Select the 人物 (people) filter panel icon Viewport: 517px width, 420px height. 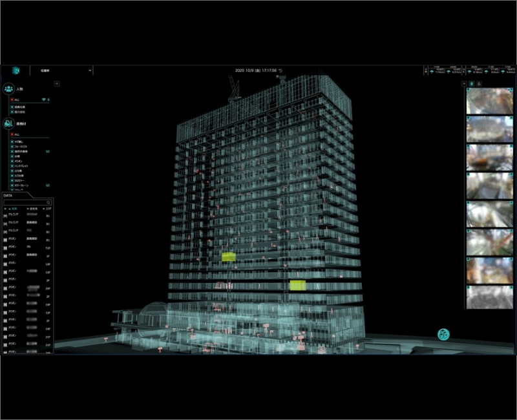pos(8,89)
